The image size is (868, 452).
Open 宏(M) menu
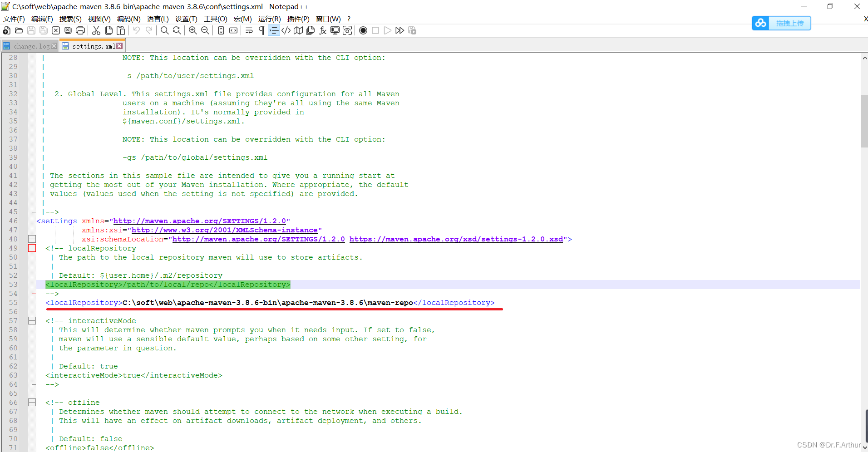(x=243, y=19)
